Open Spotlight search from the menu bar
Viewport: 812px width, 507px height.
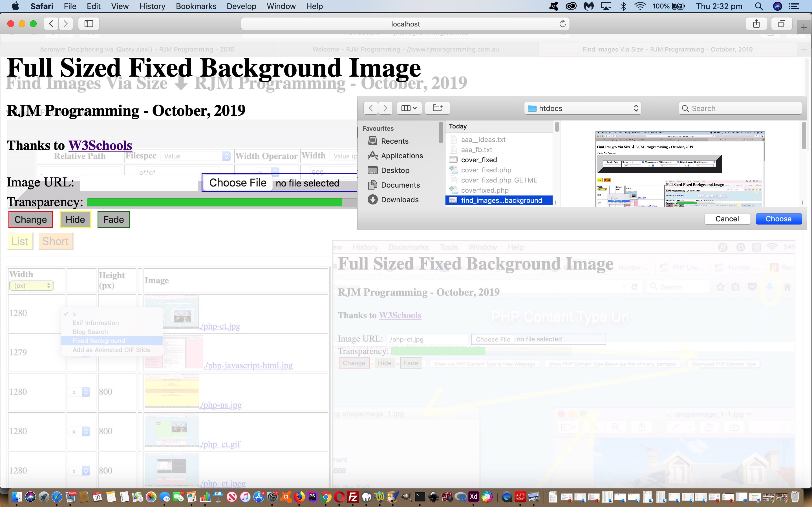tap(759, 6)
